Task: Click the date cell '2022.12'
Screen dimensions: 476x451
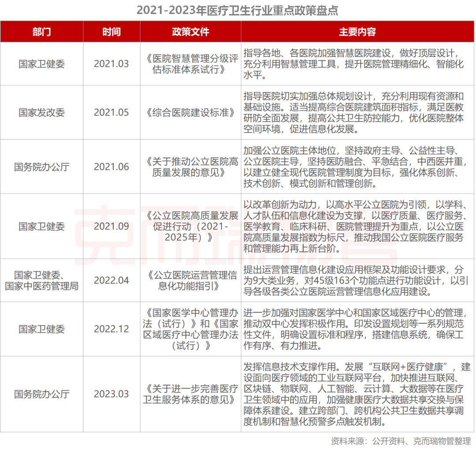Action: click(x=112, y=329)
